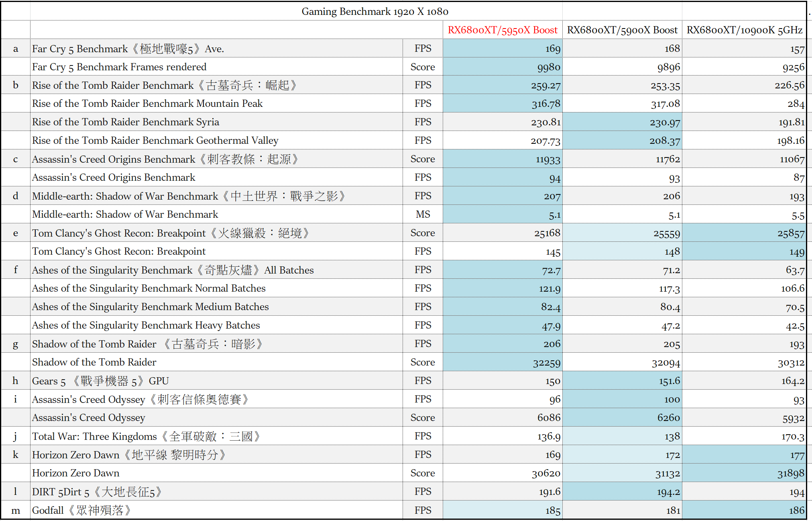The image size is (812, 521).
Task: Click the 'MS' unit cell for Shadow of War
Action: click(x=423, y=214)
